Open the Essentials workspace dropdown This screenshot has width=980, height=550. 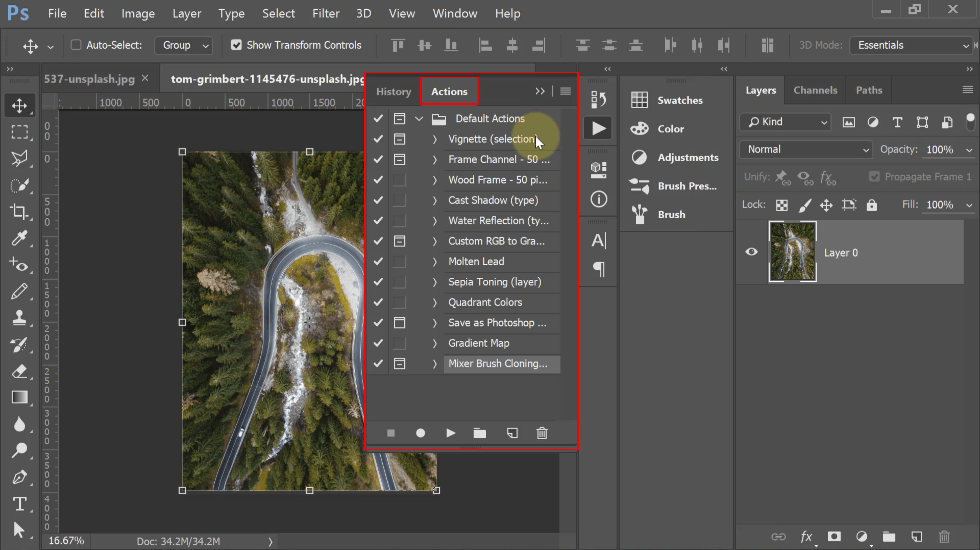tap(911, 45)
